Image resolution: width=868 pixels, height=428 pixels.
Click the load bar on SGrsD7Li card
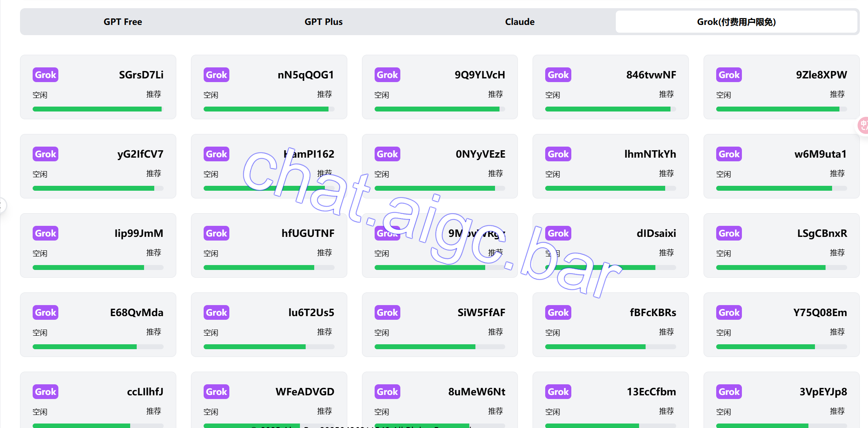[x=98, y=109]
